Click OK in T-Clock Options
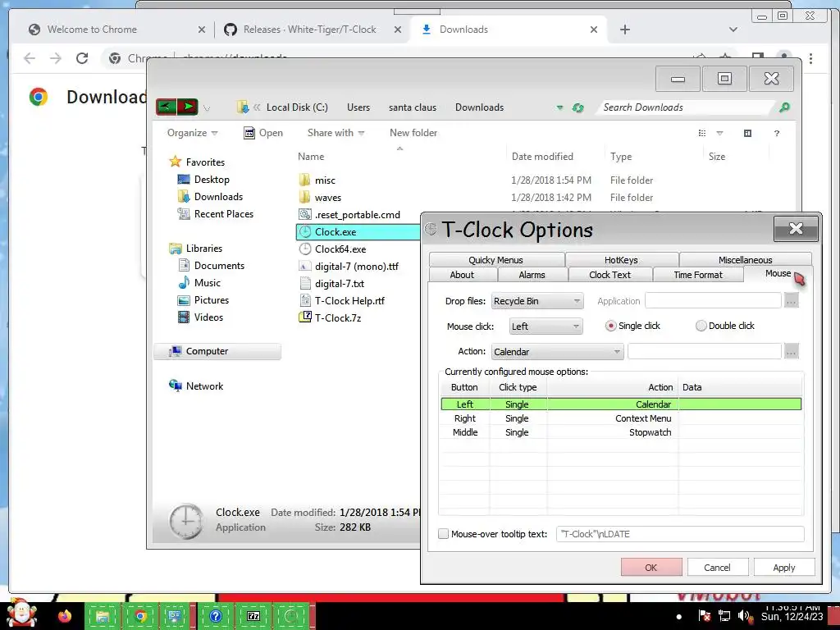This screenshot has height=630, width=840. pos(651,568)
